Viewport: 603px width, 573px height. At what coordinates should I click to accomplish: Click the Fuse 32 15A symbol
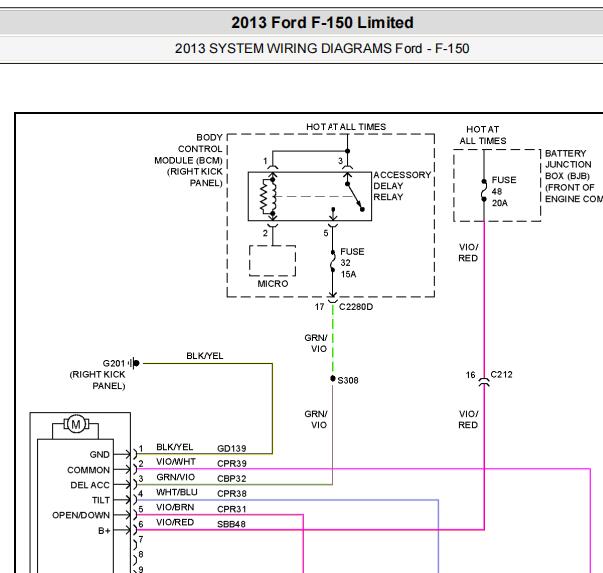click(332, 263)
